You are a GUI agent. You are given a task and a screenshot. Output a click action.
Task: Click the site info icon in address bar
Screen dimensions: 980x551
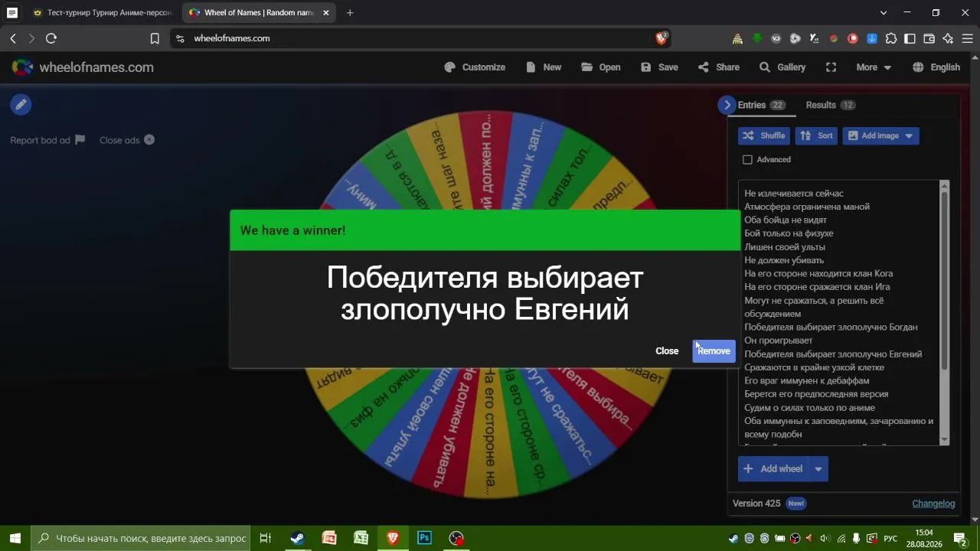[180, 38]
